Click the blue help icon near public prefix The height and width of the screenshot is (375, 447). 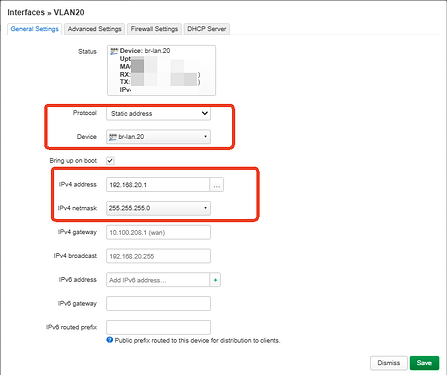tap(110, 340)
